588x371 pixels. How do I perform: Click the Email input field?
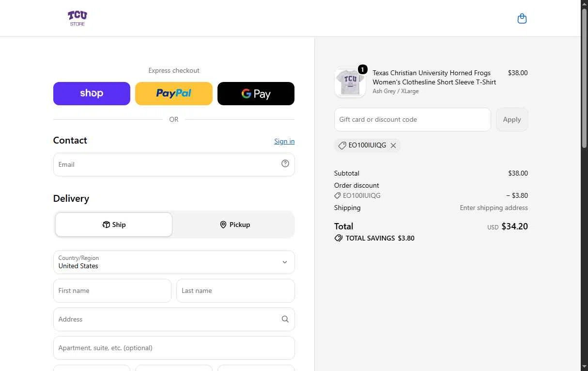(x=174, y=164)
